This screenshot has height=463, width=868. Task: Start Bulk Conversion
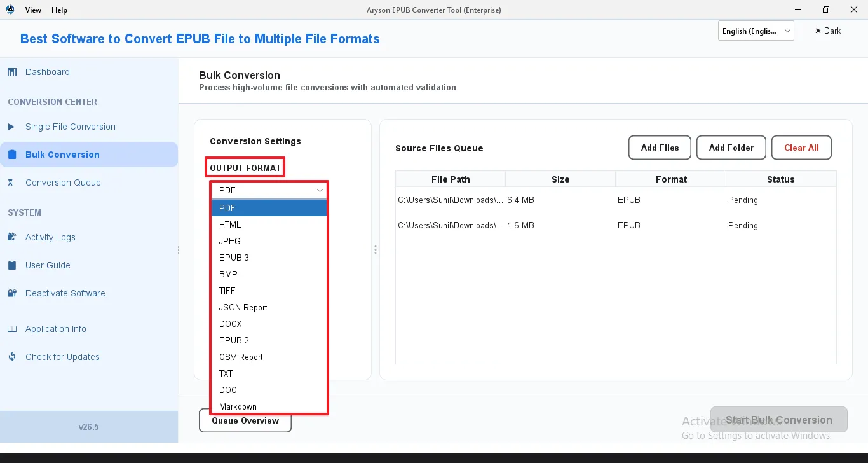point(779,420)
